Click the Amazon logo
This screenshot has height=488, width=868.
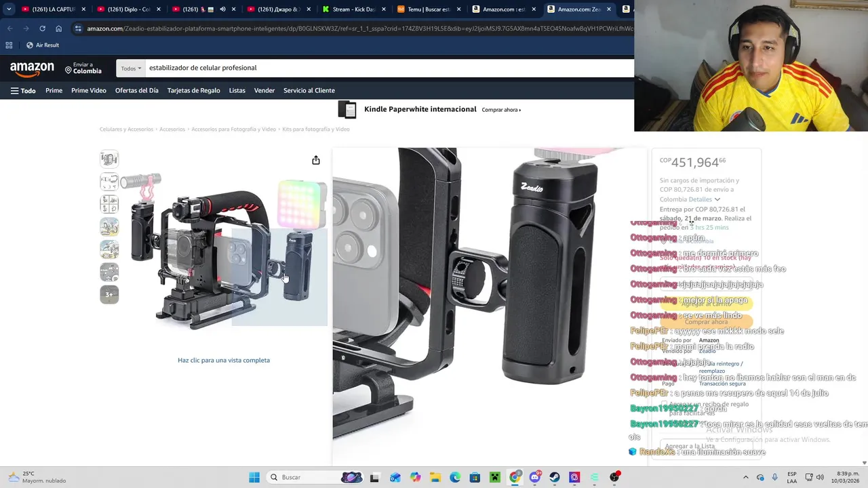click(x=32, y=68)
